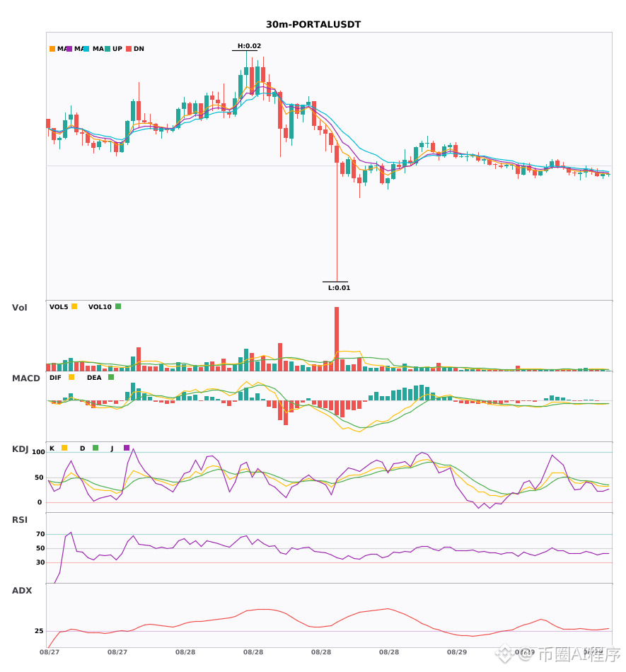This screenshot has width=626, height=672.
Task: Click the KDJ panel label
Action: point(20,449)
